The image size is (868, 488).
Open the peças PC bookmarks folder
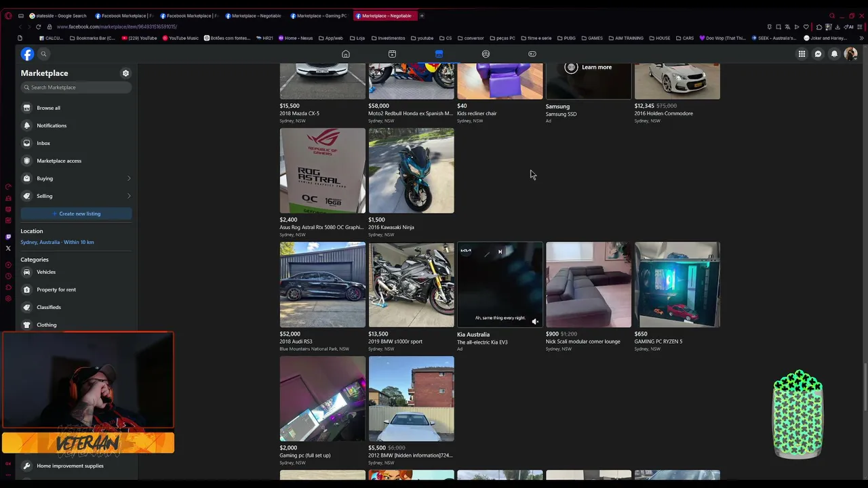502,38
